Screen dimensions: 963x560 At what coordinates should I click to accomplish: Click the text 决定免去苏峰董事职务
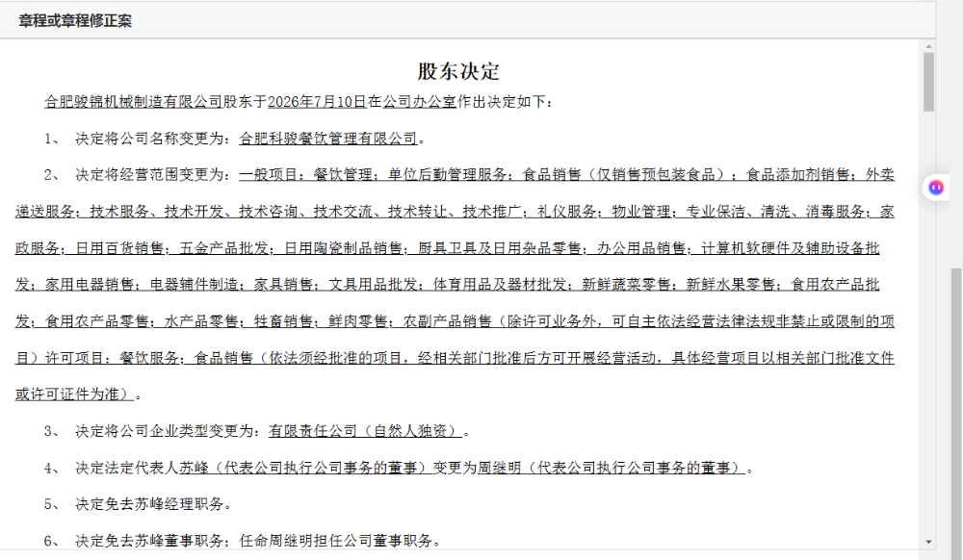[x=149, y=541]
